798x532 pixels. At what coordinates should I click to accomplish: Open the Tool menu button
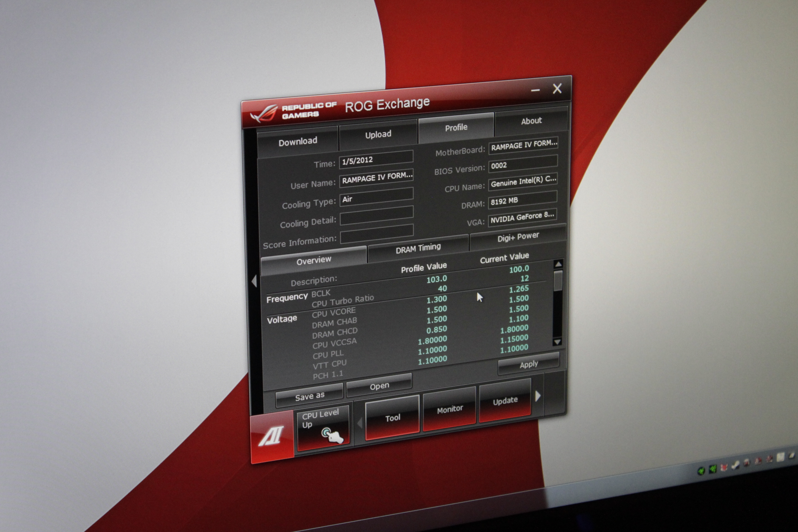coord(393,418)
